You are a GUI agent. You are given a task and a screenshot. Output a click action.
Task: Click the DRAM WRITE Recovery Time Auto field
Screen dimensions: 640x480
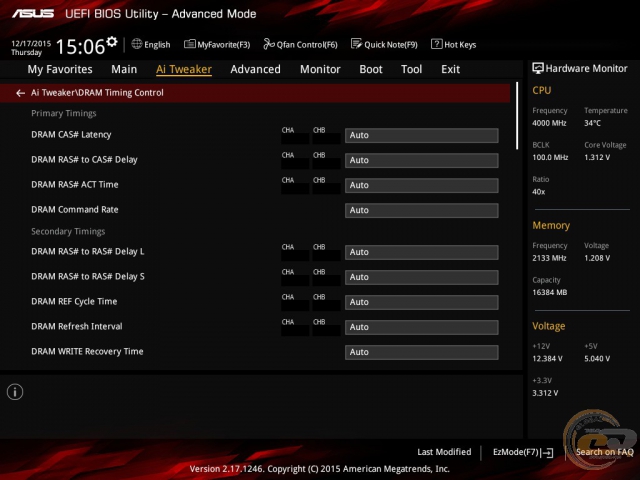(422, 352)
